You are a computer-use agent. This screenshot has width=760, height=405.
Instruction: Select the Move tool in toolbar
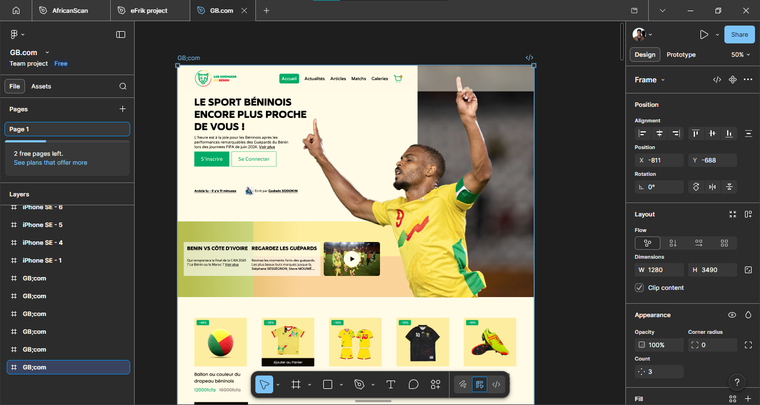pos(264,385)
